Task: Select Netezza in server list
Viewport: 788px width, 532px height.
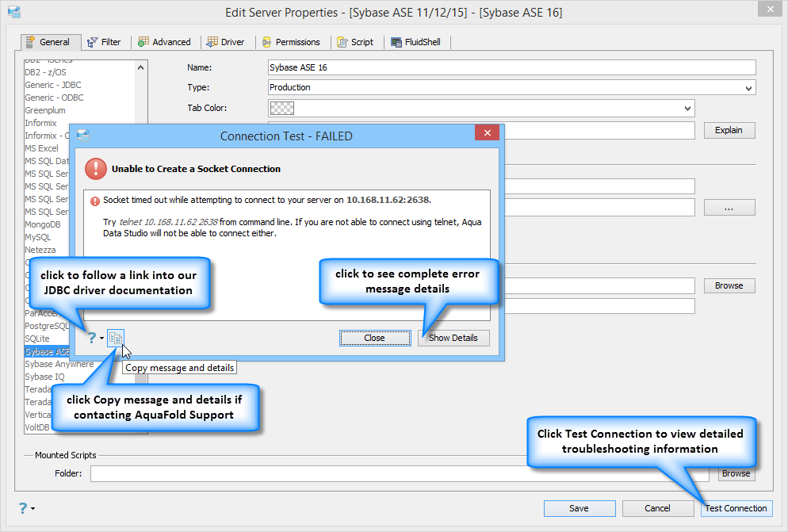Action: click(x=40, y=250)
